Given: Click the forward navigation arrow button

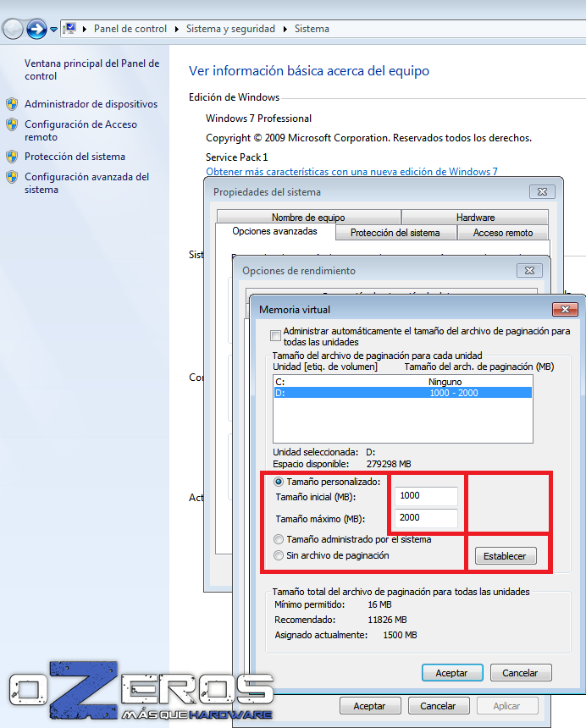Looking at the screenshot, I should (36, 30).
